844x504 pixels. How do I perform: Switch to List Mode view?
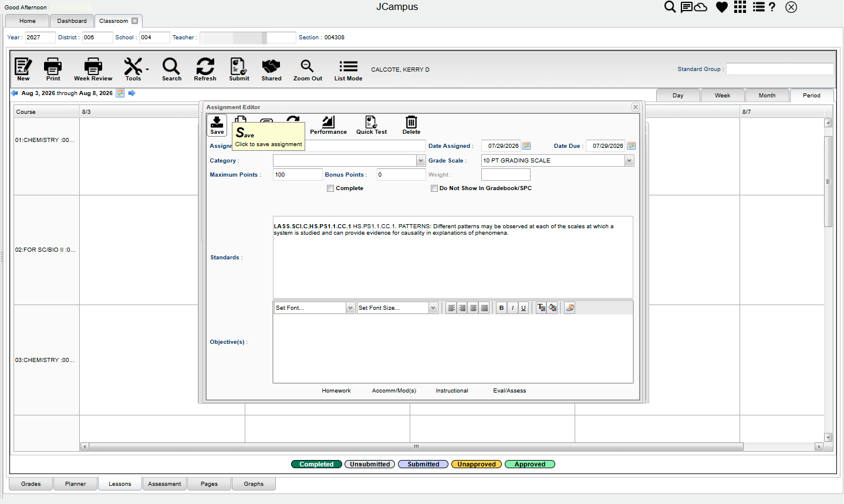pyautogui.click(x=348, y=69)
